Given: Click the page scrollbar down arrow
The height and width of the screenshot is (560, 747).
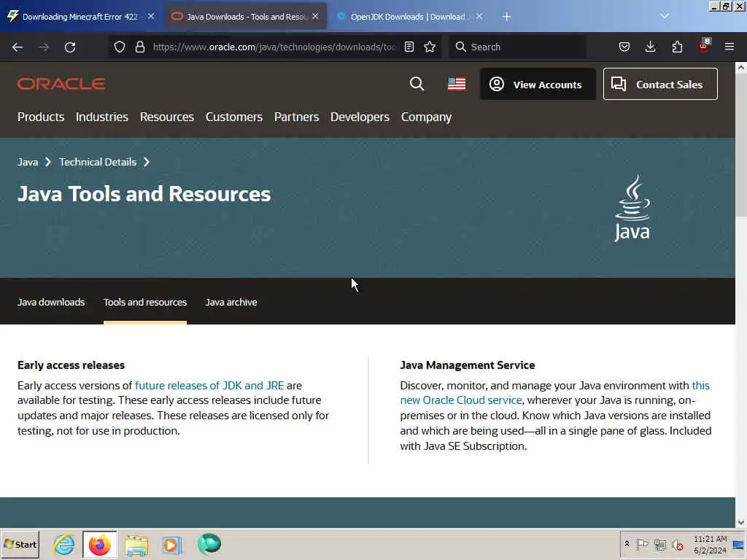Looking at the screenshot, I should click(x=741, y=522).
